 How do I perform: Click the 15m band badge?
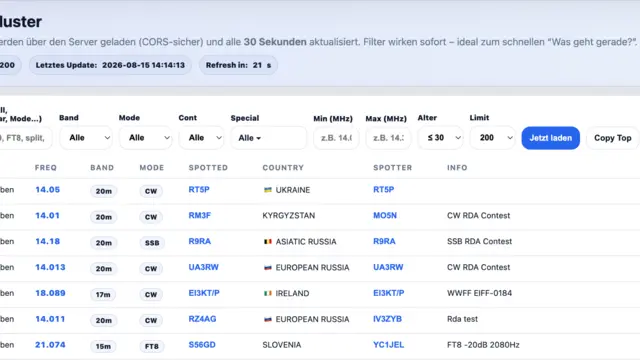coord(103,346)
